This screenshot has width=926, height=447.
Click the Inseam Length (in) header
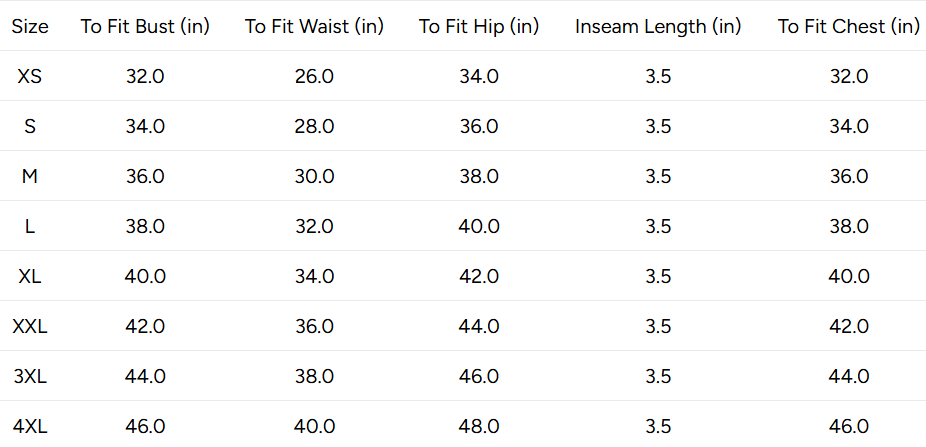(x=658, y=27)
